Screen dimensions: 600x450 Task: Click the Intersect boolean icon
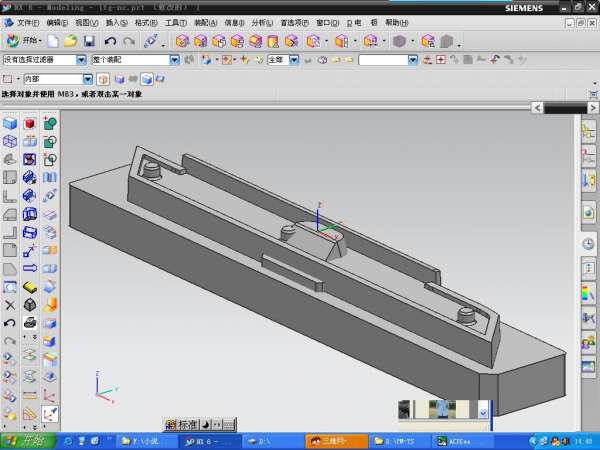(x=50, y=159)
